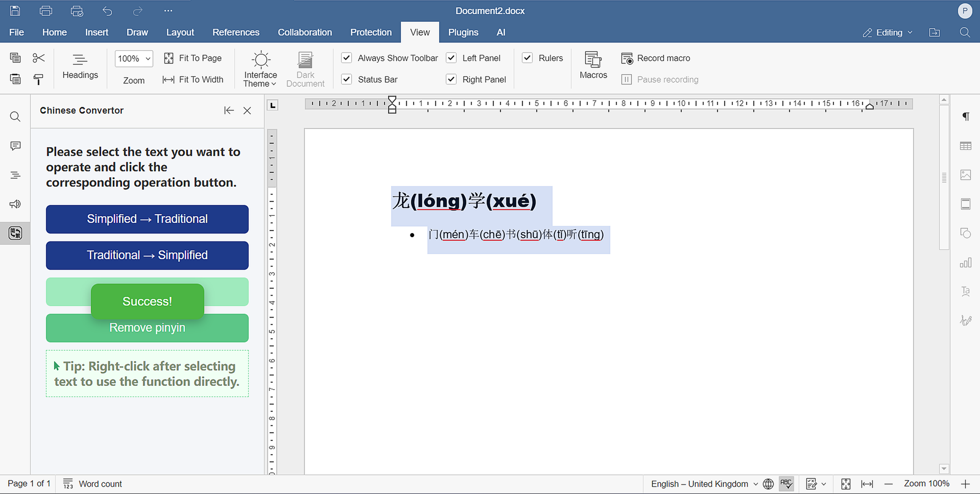Image resolution: width=980 pixels, height=494 pixels.
Task: Switch to the Plugins tab
Action: (x=463, y=33)
